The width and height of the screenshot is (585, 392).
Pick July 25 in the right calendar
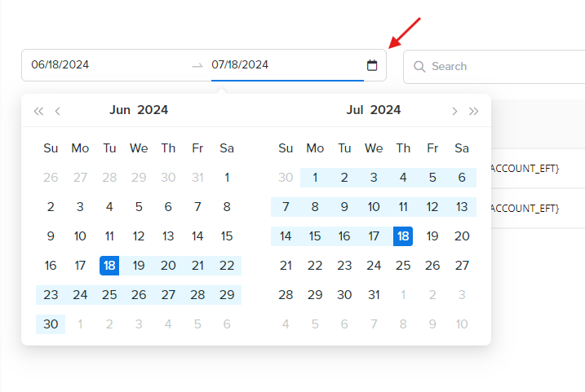pyautogui.click(x=403, y=266)
